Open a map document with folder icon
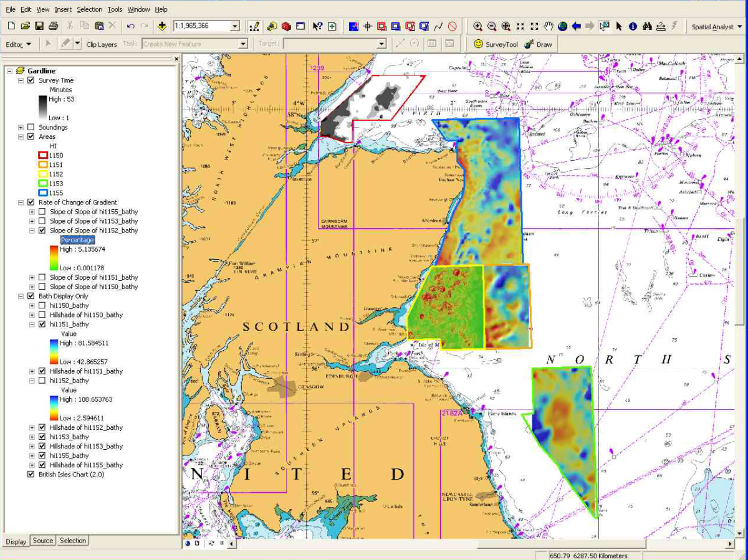 pyautogui.click(x=25, y=26)
